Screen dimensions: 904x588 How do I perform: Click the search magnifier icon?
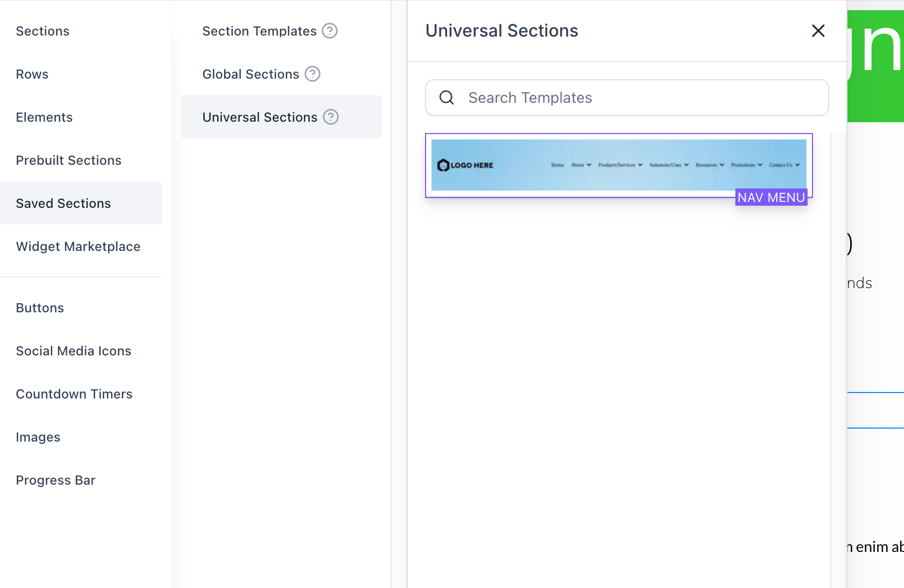[x=447, y=97]
